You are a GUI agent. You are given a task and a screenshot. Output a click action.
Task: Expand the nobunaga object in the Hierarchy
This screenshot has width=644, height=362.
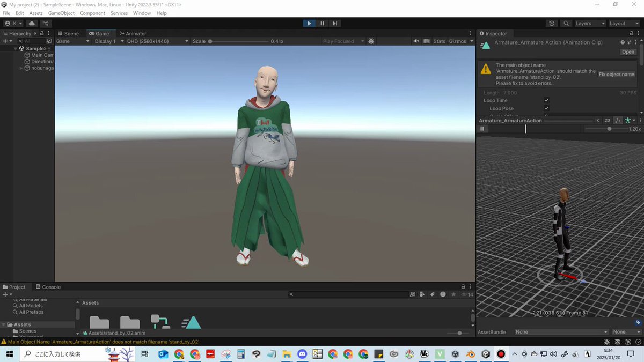[x=20, y=68]
